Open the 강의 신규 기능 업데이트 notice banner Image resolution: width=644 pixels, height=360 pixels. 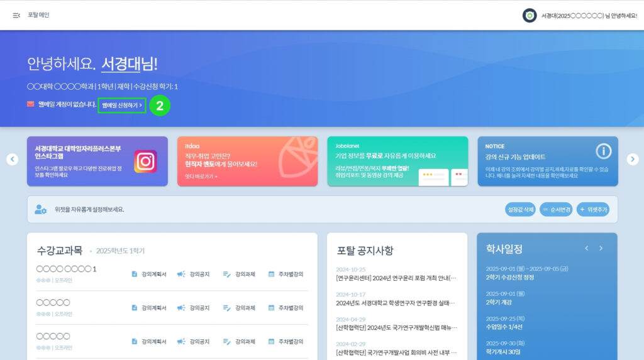(x=548, y=161)
